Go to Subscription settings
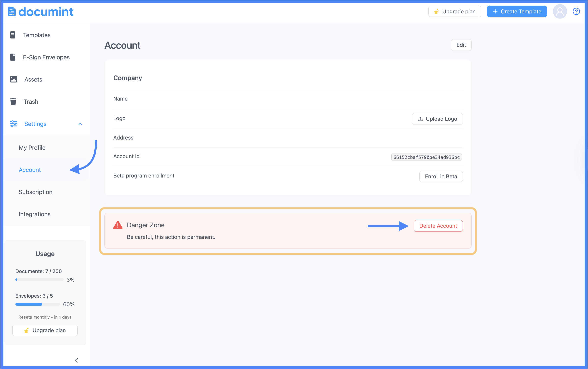Screen dimensions: 588x369 tap(35, 192)
